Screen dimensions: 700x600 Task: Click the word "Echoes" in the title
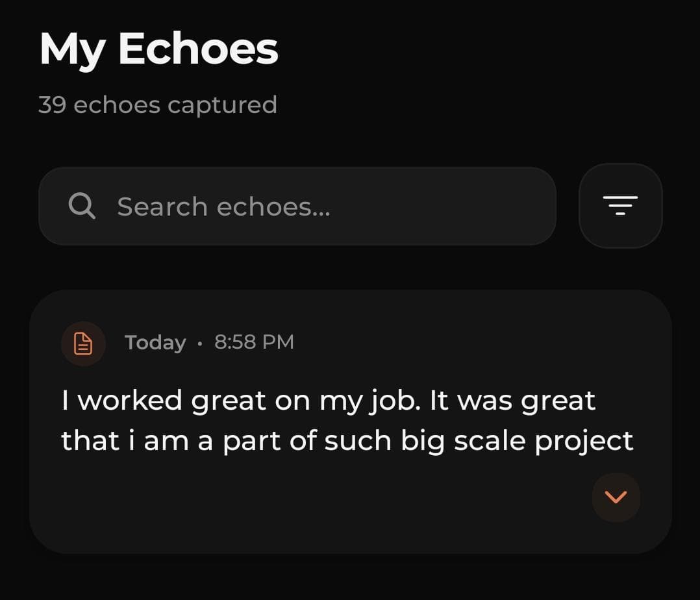[198, 49]
